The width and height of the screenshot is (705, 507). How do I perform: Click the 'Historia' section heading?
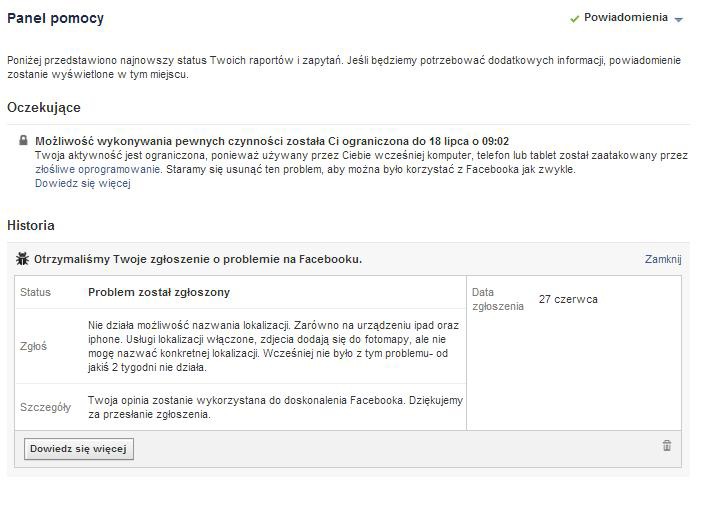(x=31, y=225)
